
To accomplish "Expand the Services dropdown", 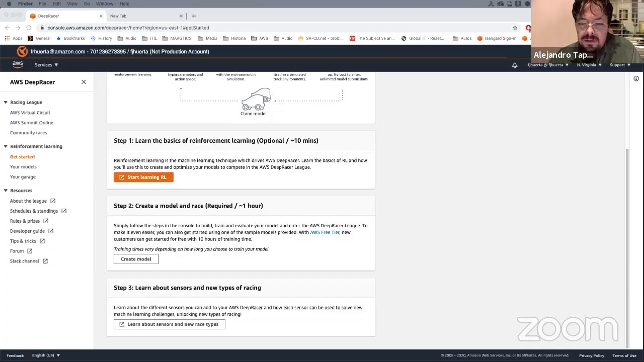I will [x=46, y=65].
